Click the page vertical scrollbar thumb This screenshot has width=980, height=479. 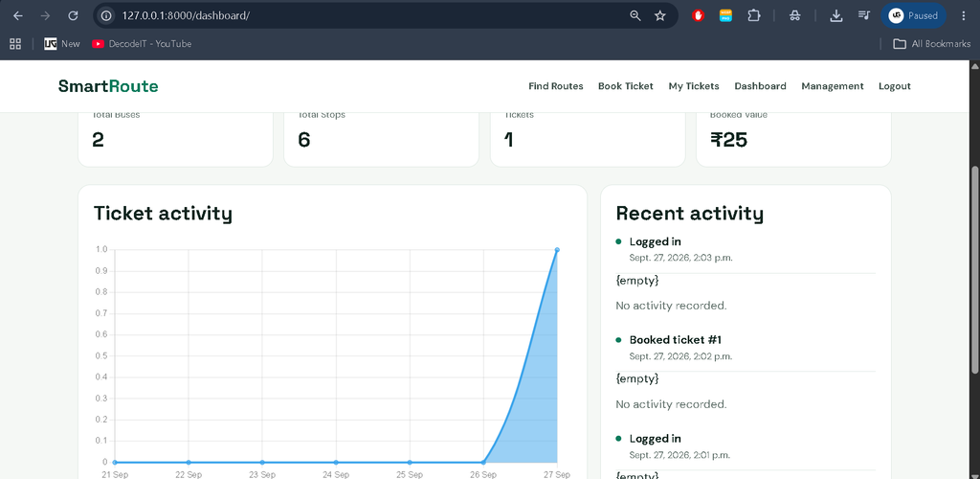click(973, 269)
